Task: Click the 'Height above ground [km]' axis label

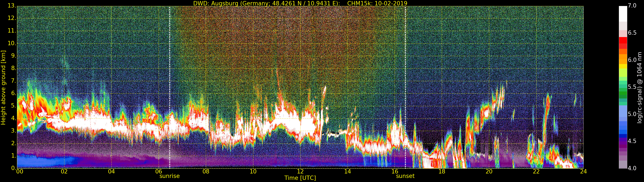Action: (3, 88)
